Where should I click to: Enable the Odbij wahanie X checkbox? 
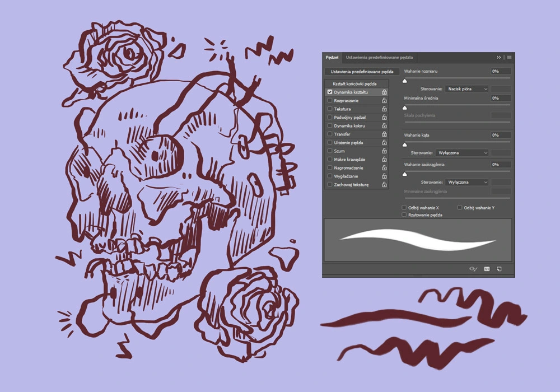(x=404, y=207)
